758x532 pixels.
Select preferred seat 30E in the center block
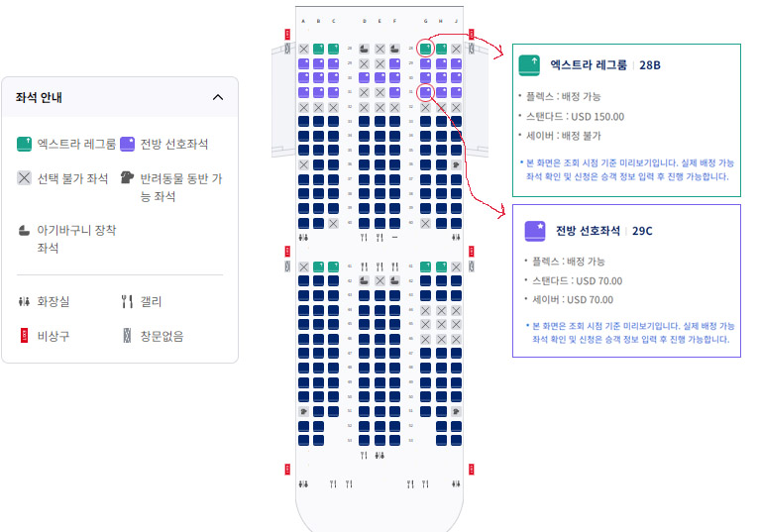(x=379, y=78)
